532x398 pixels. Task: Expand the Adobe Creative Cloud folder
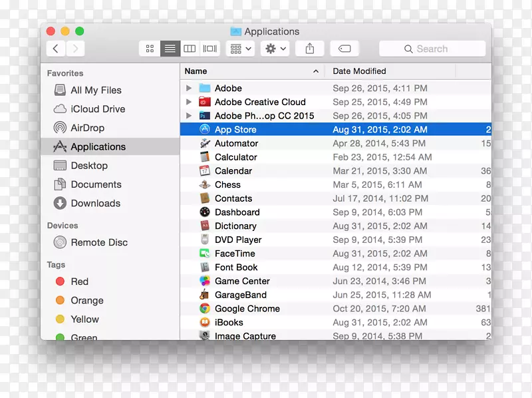coord(189,102)
